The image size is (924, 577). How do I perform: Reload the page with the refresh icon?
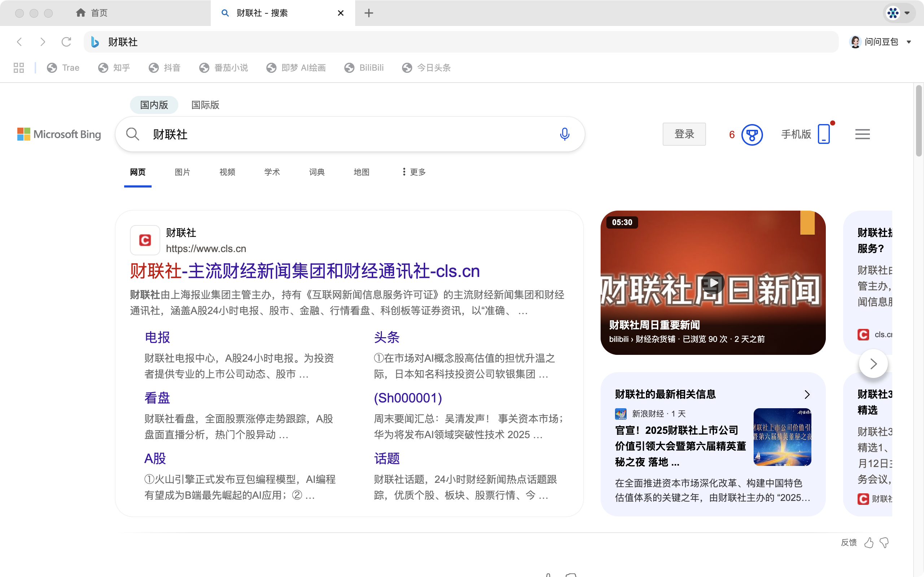pyautogui.click(x=66, y=42)
